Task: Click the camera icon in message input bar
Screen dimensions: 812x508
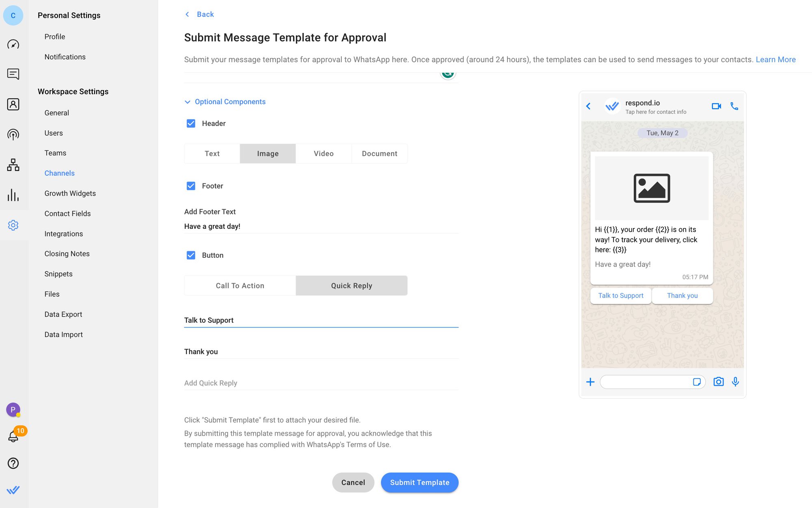Action: (718, 382)
